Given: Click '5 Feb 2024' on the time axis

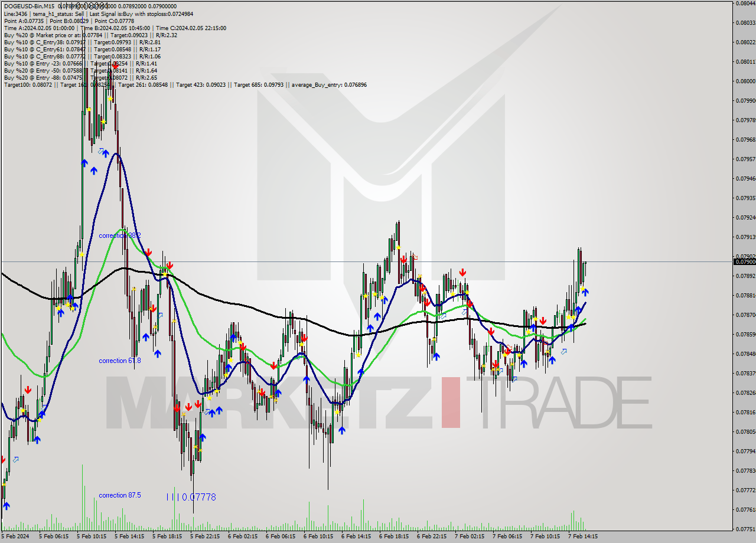Looking at the screenshot, I should 15,537.
